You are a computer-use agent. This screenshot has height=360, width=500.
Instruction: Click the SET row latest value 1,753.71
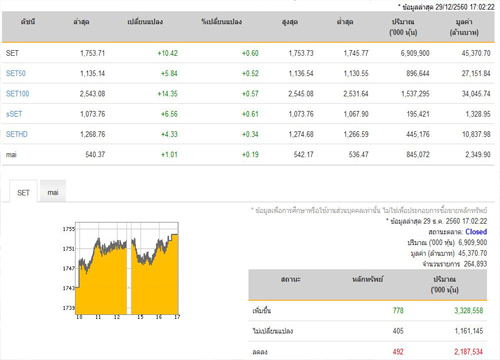pyautogui.click(x=92, y=53)
